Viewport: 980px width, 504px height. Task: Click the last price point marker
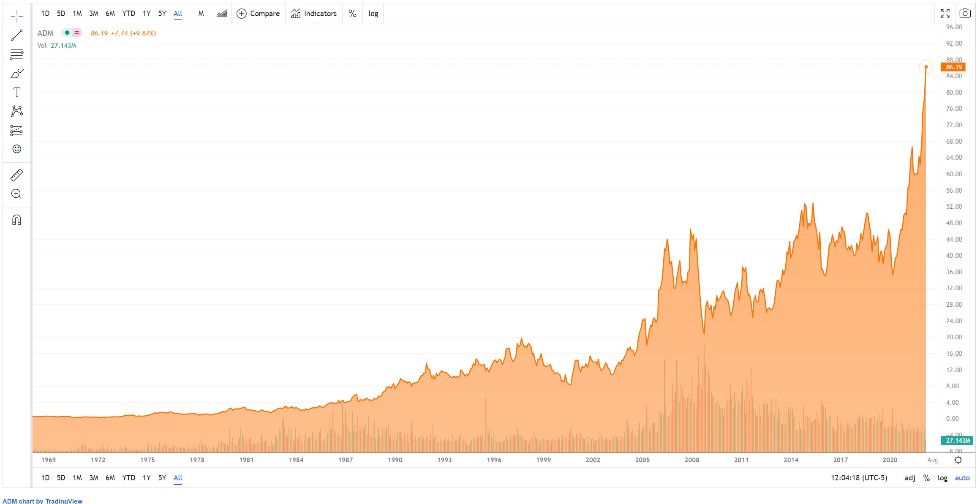(x=926, y=67)
